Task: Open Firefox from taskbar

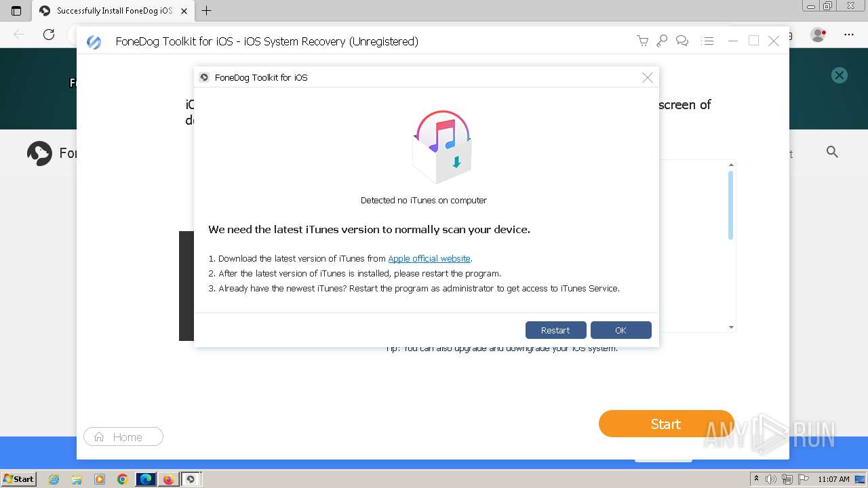Action: pyautogui.click(x=168, y=479)
